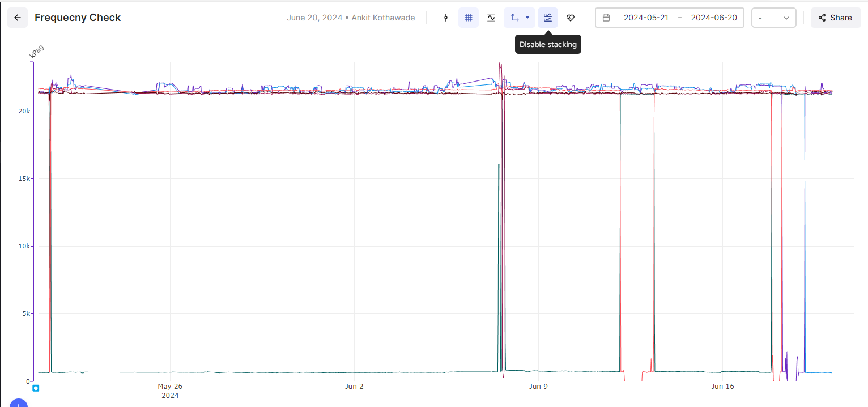The image size is (868, 407).
Task: Select the 15k y-axis tick label
Action: [25, 179]
